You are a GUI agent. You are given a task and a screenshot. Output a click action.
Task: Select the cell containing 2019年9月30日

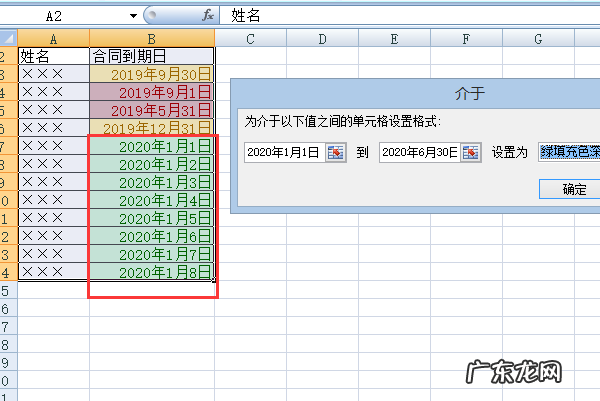pyautogui.click(x=151, y=74)
